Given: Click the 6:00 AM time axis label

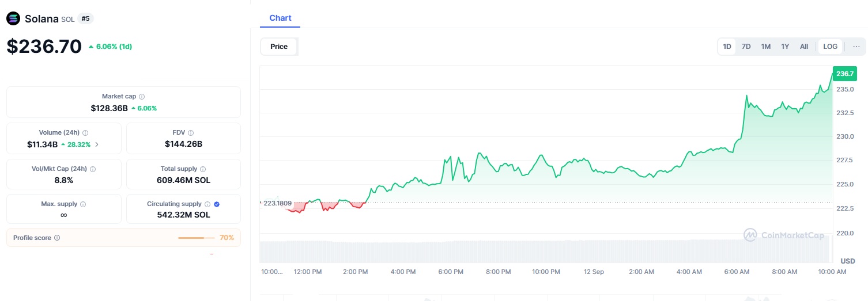Looking at the screenshot, I should point(737,272).
